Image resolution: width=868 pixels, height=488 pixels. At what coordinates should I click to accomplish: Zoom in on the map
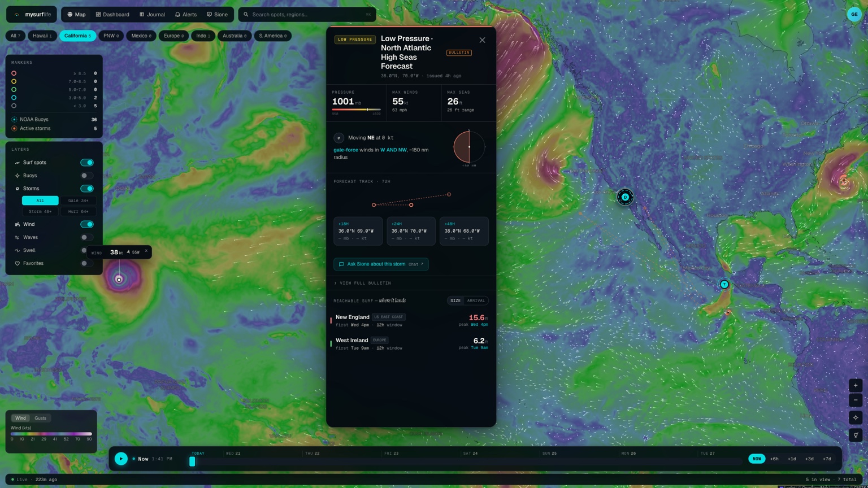click(x=856, y=386)
